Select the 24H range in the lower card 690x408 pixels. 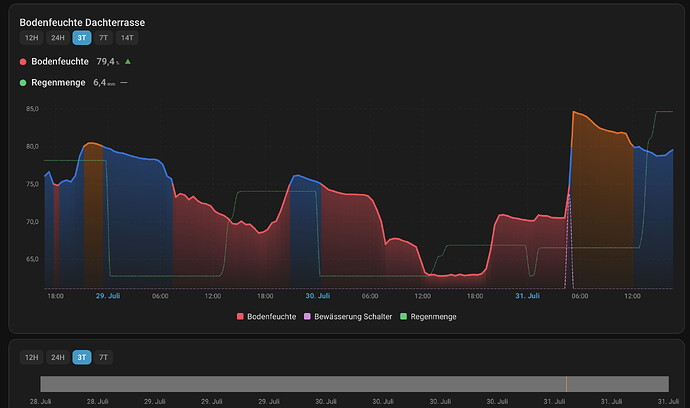point(58,357)
